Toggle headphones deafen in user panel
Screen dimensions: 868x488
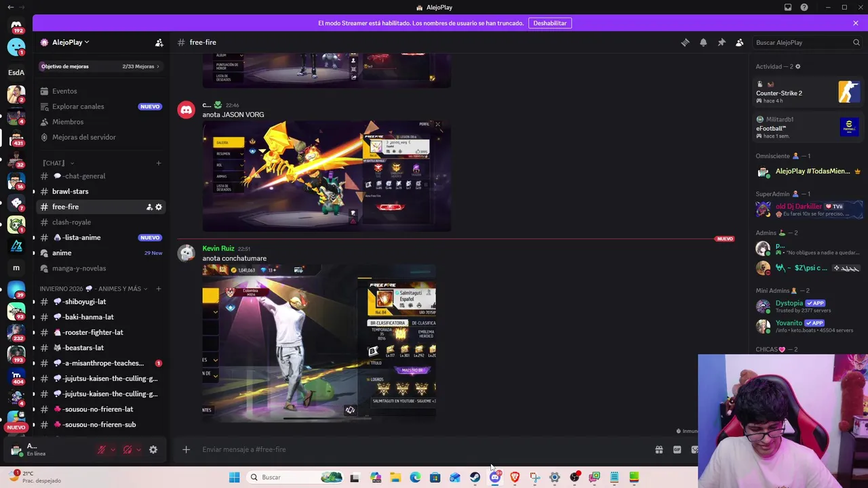click(127, 449)
